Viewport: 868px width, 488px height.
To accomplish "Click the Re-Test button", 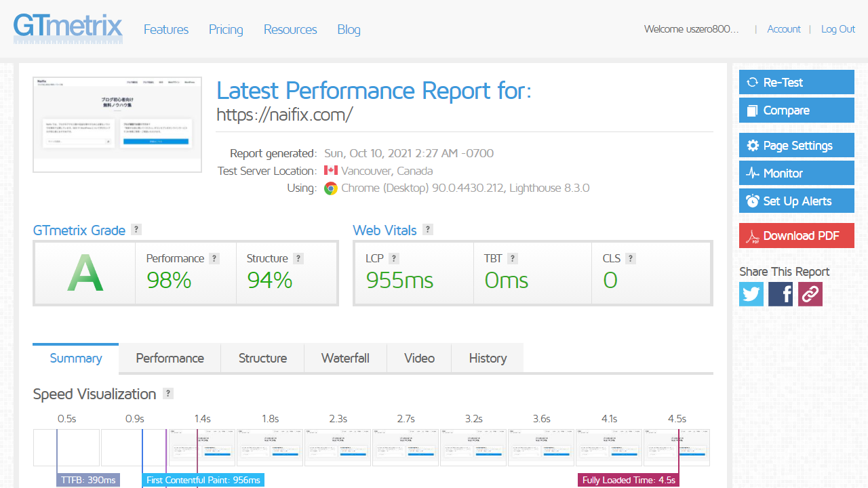I will pos(797,82).
